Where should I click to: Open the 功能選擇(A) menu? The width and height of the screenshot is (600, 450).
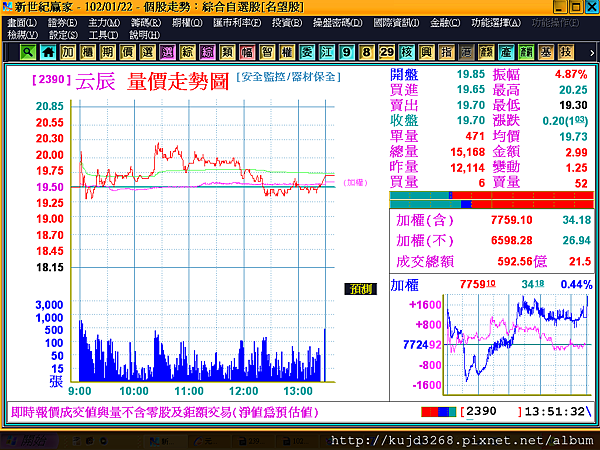496,23
